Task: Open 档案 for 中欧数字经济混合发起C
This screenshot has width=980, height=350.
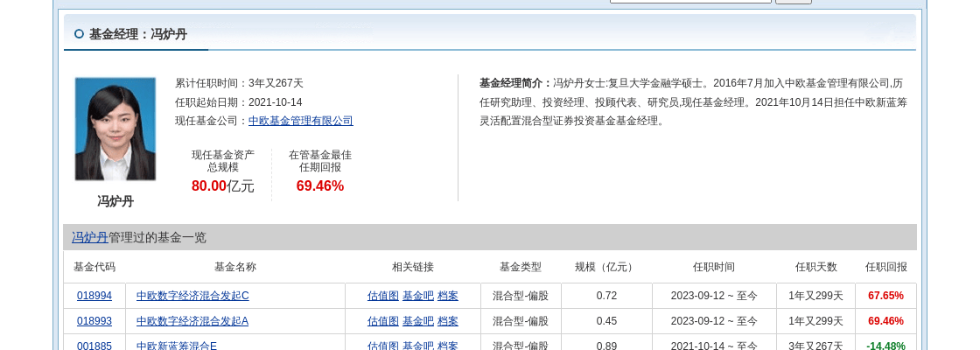Action: click(447, 296)
